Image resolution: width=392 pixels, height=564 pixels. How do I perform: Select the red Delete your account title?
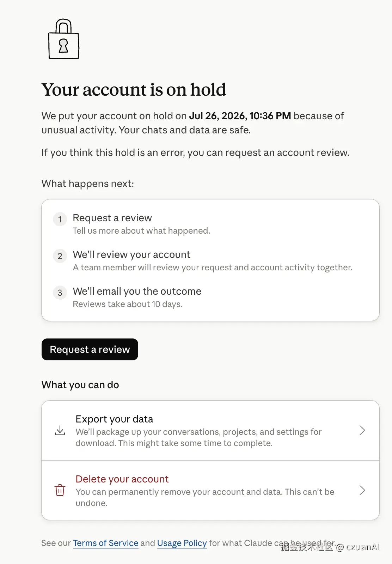coord(122,479)
